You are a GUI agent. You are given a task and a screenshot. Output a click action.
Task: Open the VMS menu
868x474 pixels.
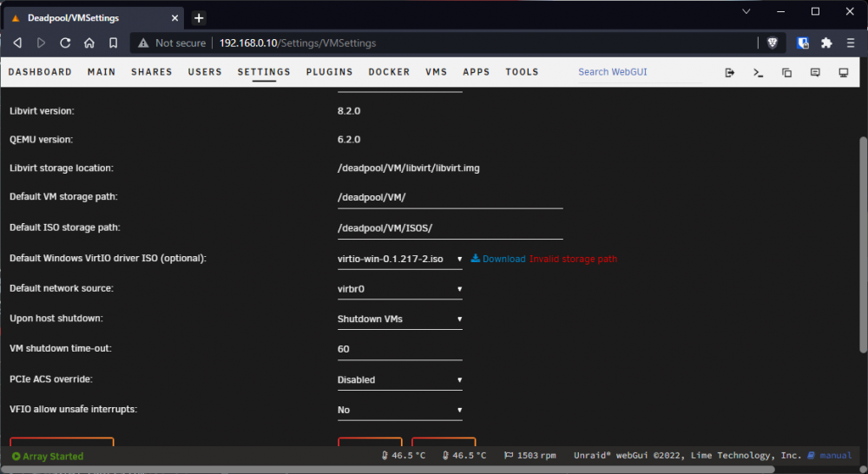click(437, 72)
